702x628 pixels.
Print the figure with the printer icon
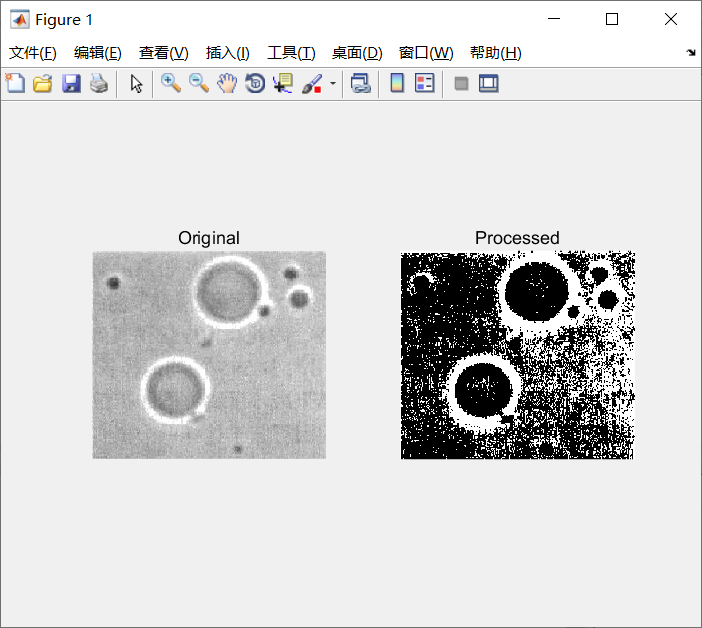(x=99, y=83)
